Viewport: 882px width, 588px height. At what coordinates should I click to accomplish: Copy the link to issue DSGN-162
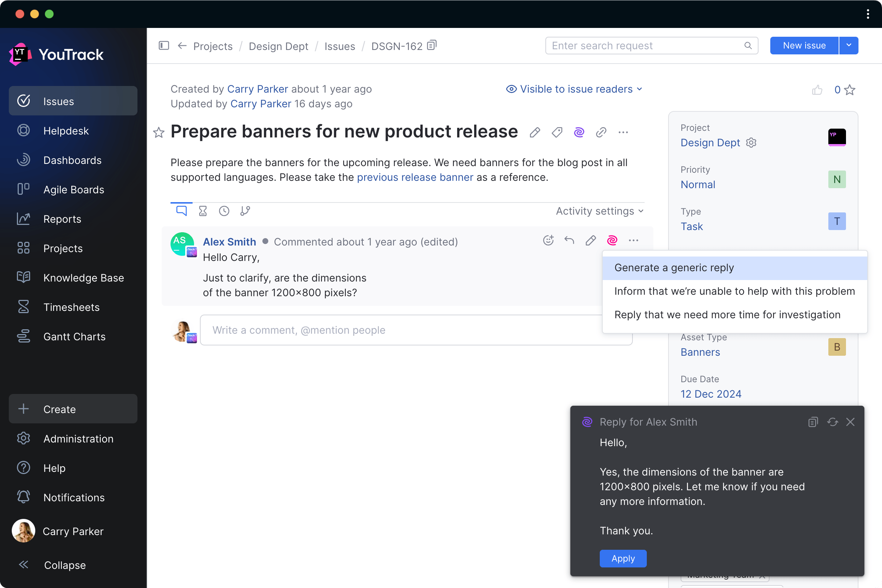pos(431,45)
